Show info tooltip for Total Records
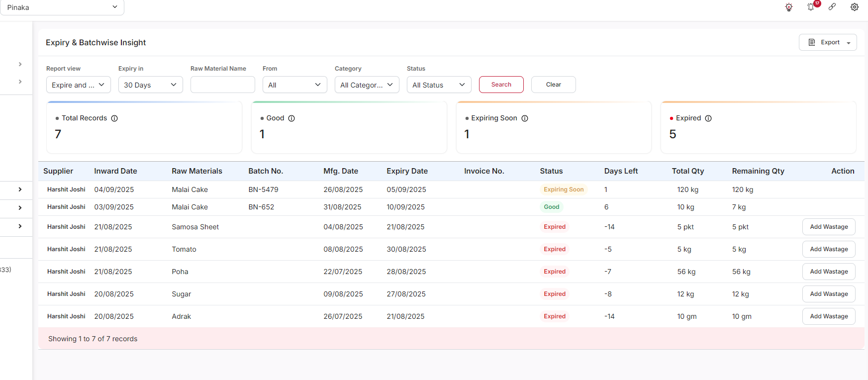 [x=114, y=118]
